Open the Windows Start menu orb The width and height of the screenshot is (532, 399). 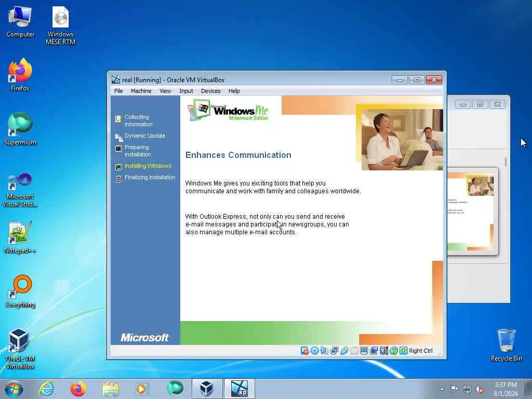point(14,389)
